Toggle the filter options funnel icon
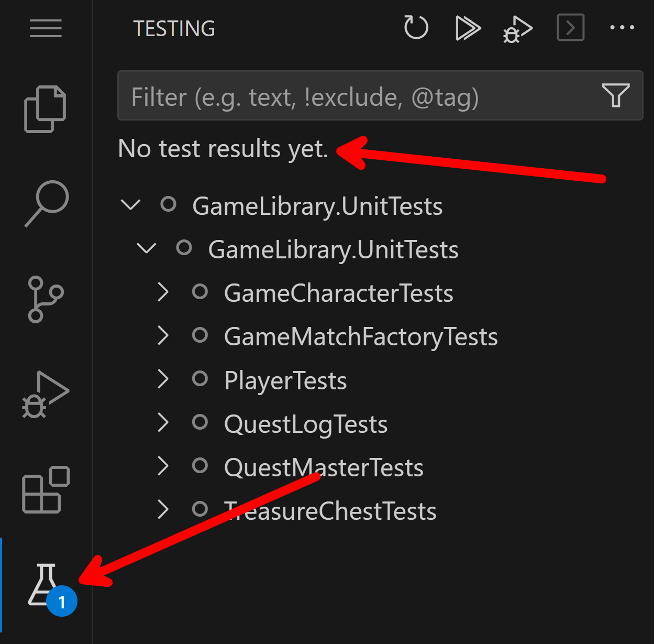Viewport: 654px width, 644px height. coord(616,96)
